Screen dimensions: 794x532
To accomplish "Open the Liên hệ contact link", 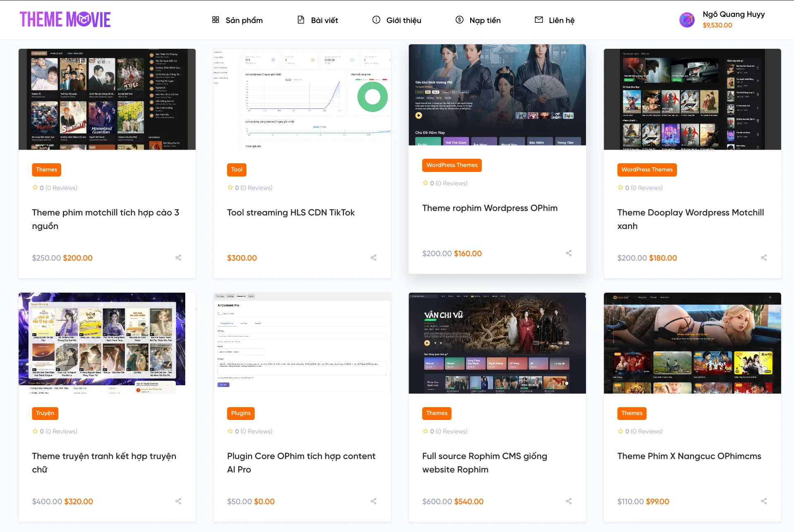I will point(555,20).
